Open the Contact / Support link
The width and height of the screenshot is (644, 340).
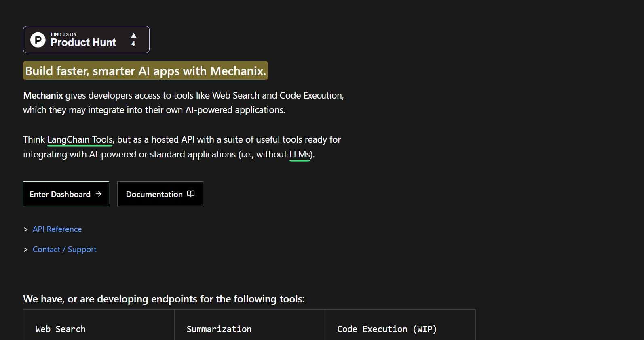tap(65, 249)
